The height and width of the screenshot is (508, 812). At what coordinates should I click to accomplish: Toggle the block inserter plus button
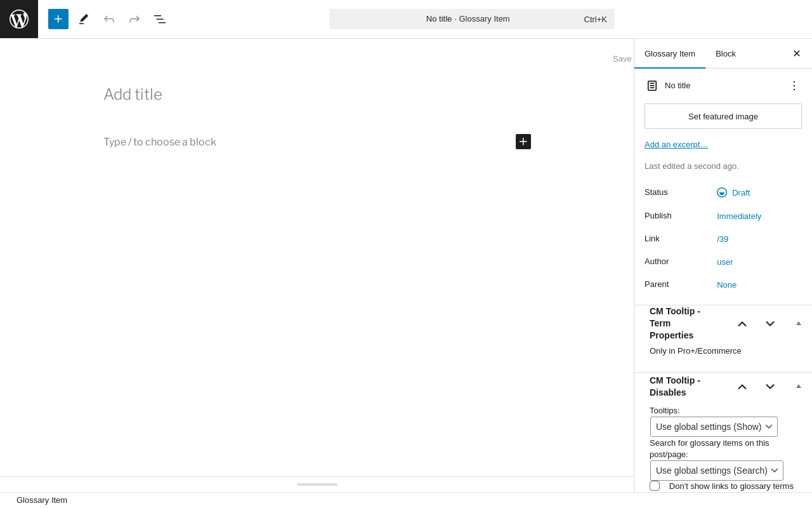coord(58,19)
